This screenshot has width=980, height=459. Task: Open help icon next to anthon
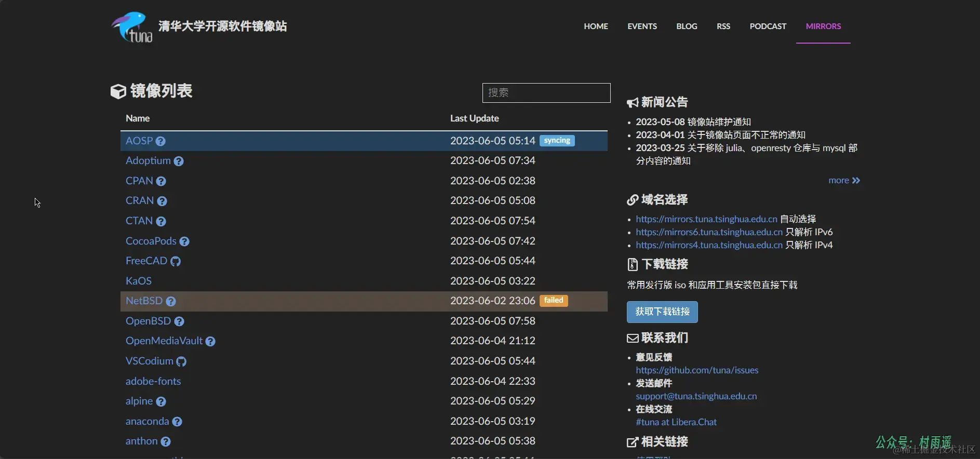(166, 442)
